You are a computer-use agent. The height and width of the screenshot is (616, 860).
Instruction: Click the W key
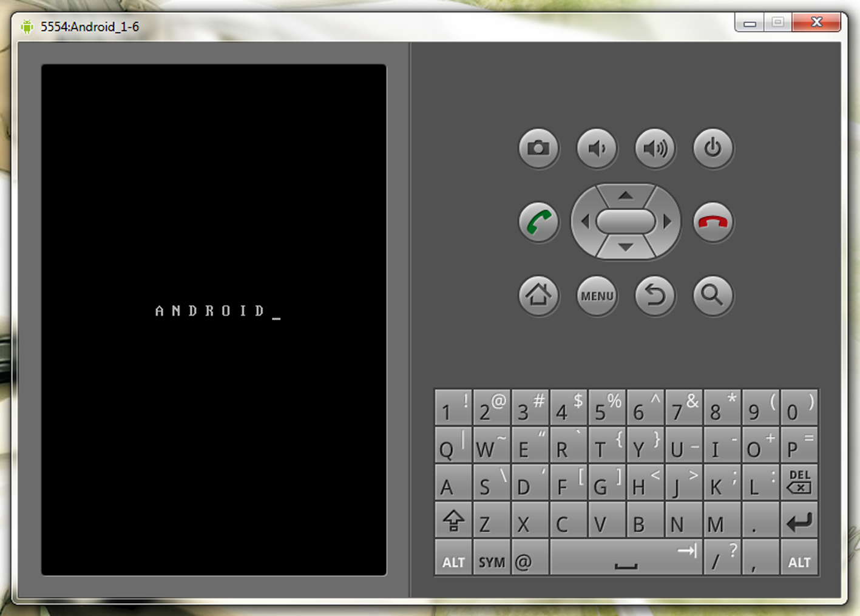click(x=492, y=445)
